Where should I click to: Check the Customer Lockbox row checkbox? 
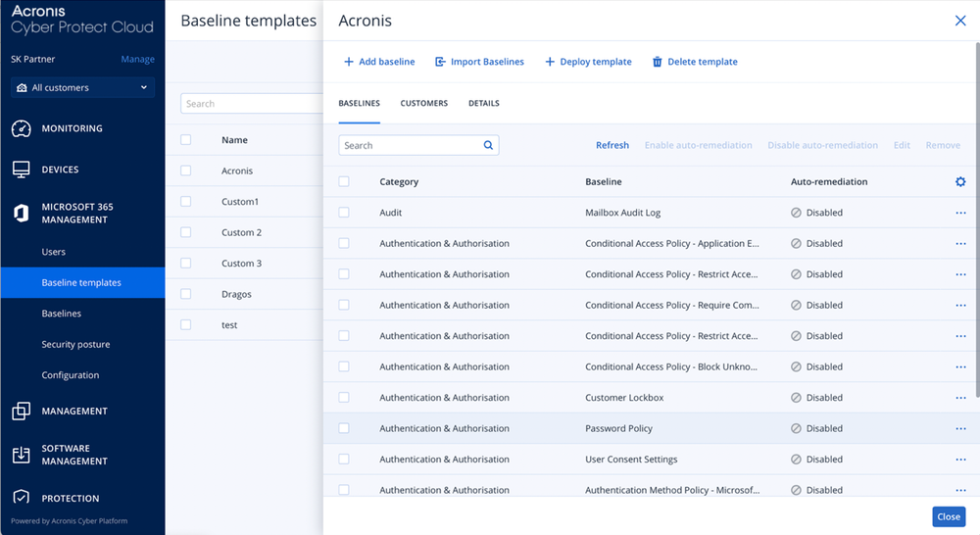coord(344,398)
